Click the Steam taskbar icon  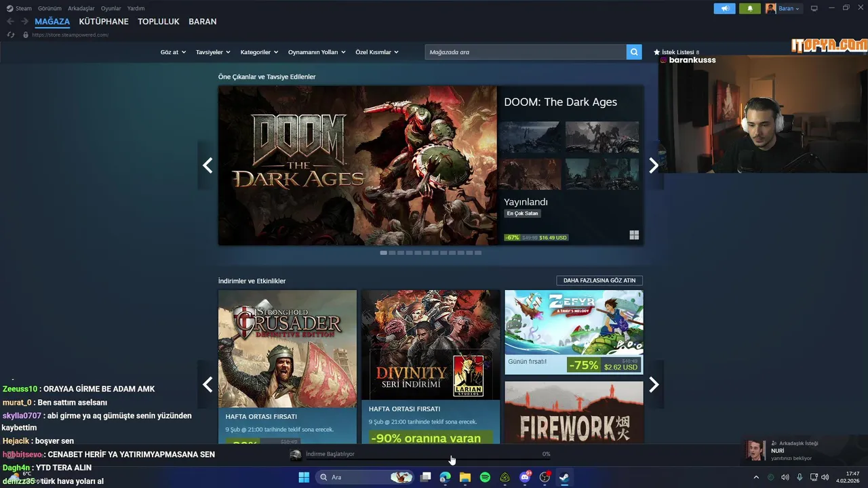click(x=564, y=477)
